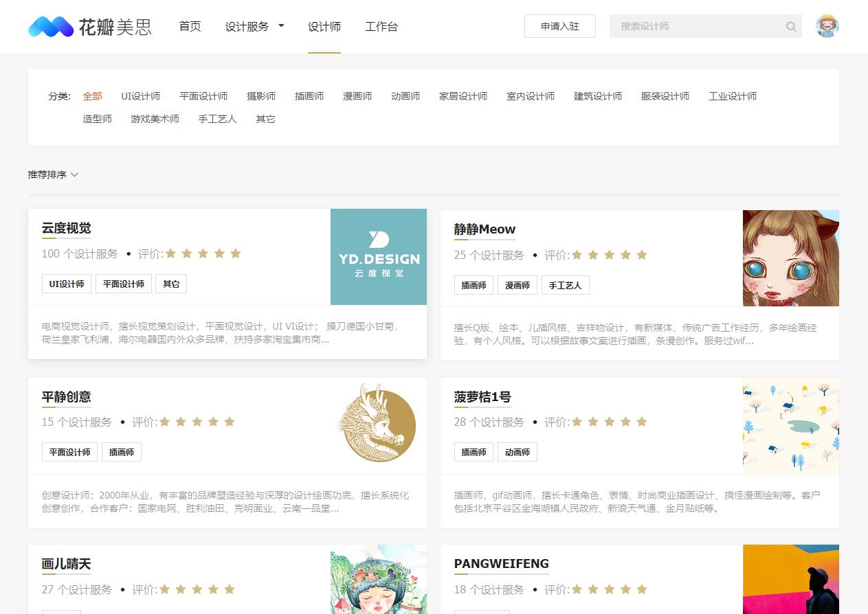Click the 动画师 tag on 菠萝桔1号 card
Screen dimensions: 868x614
(x=518, y=452)
